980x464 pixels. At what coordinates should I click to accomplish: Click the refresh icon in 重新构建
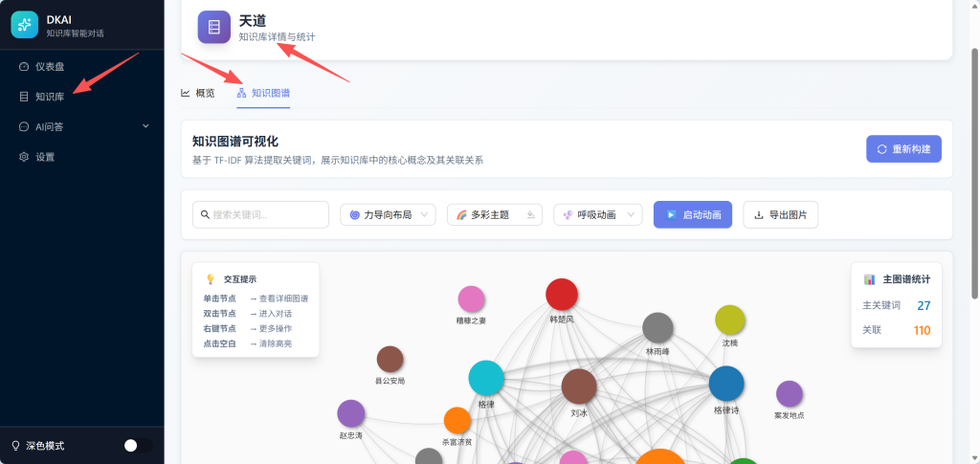881,148
